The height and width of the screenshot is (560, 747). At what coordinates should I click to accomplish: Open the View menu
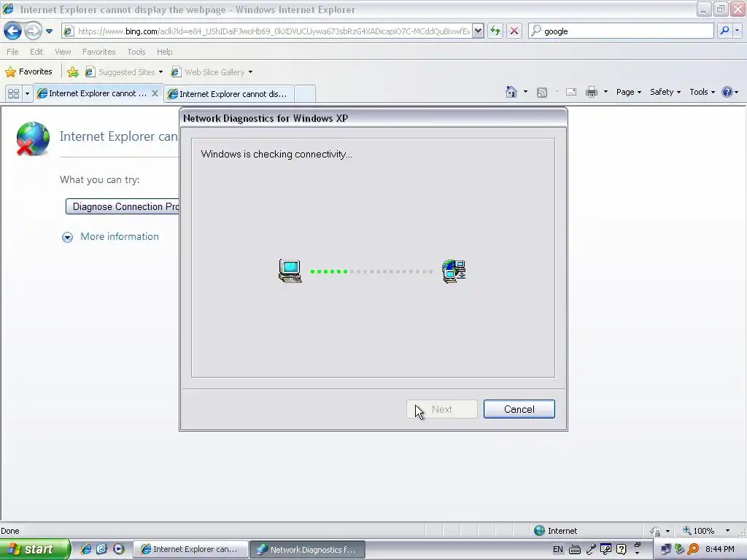point(63,52)
